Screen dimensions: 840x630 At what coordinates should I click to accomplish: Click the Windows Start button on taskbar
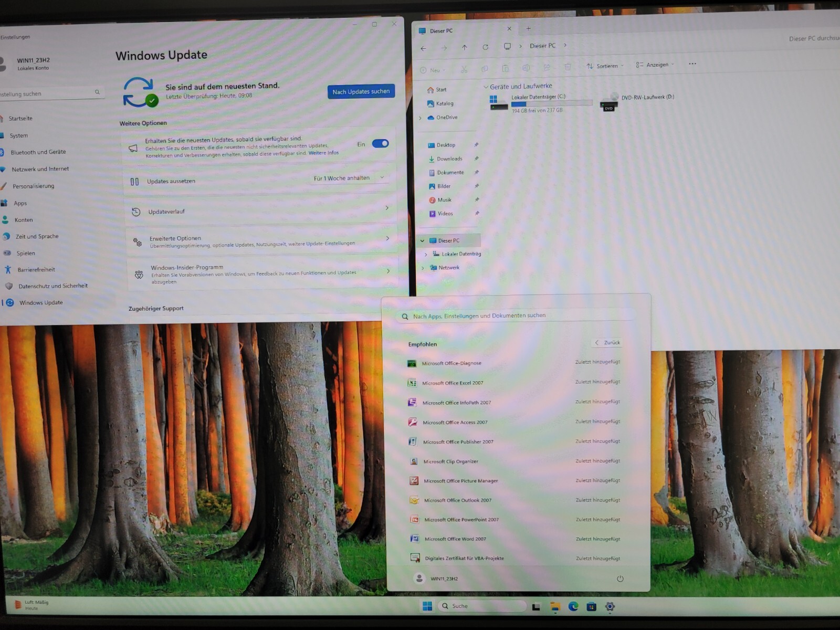coord(427,606)
